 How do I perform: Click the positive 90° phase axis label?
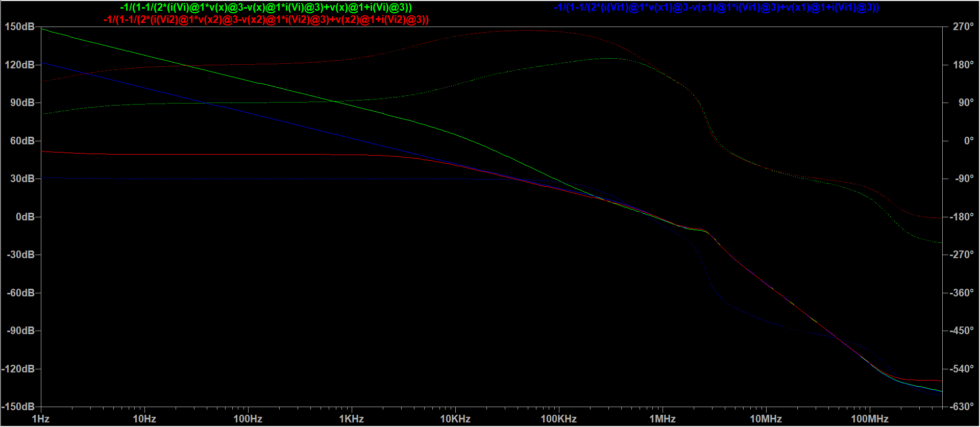tap(966, 103)
